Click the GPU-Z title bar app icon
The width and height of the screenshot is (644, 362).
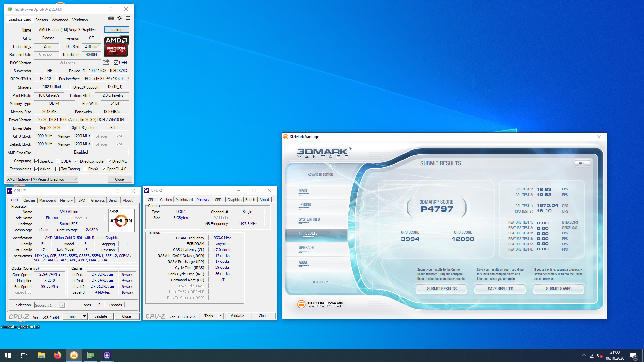pyautogui.click(x=10, y=9)
